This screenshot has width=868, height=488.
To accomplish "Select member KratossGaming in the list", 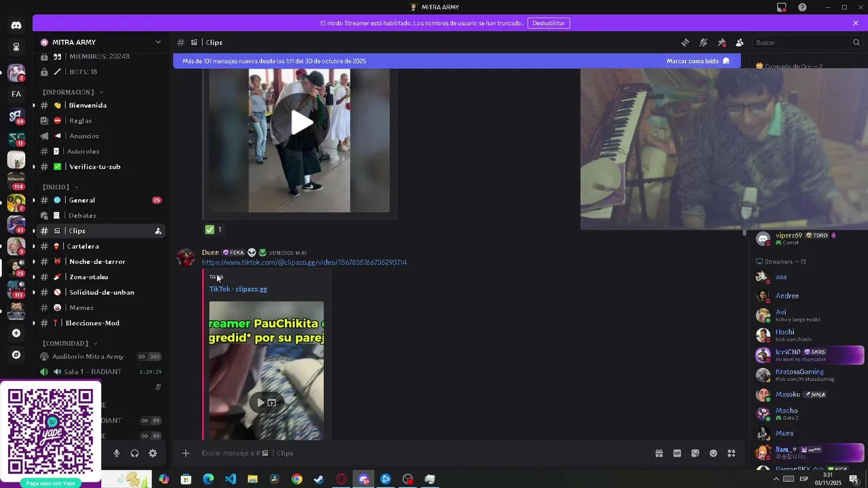I will pos(810,375).
